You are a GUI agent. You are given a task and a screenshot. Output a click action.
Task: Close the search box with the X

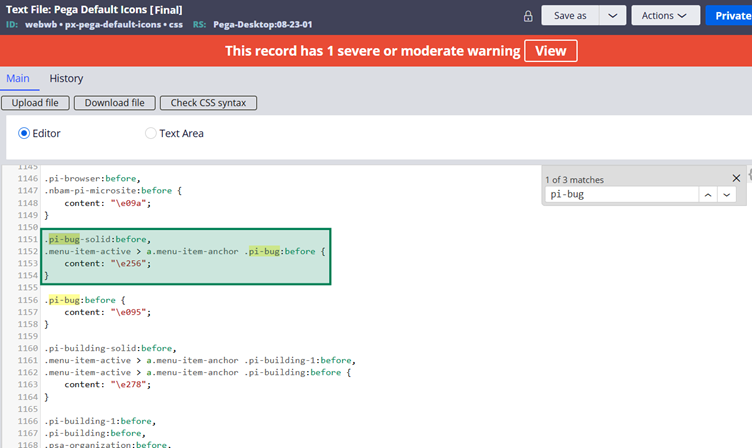tap(736, 178)
